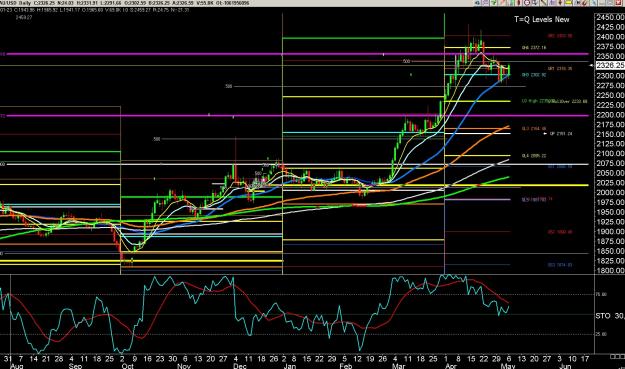Click the STO stochastic indicator label
The width and height of the screenshot is (625, 369).
[603, 316]
